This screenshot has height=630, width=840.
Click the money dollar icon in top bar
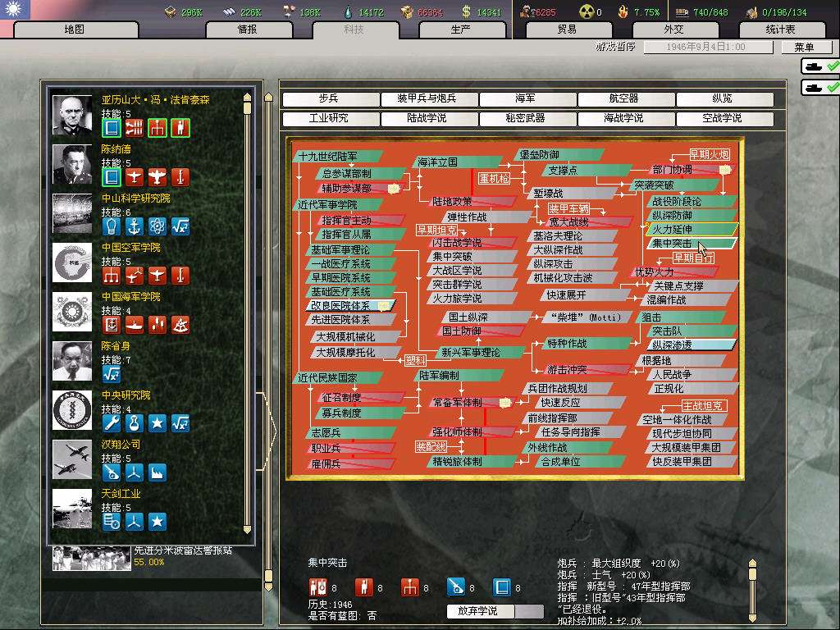coord(466,11)
